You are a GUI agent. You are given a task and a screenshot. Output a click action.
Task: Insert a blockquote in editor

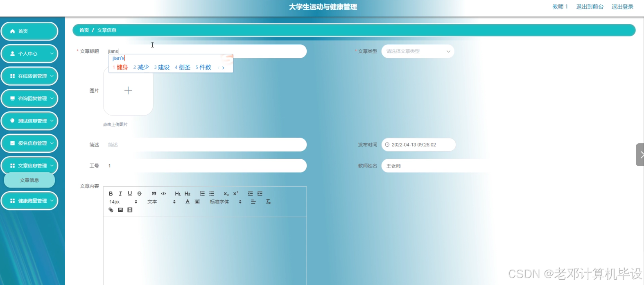tap(154, 194)
